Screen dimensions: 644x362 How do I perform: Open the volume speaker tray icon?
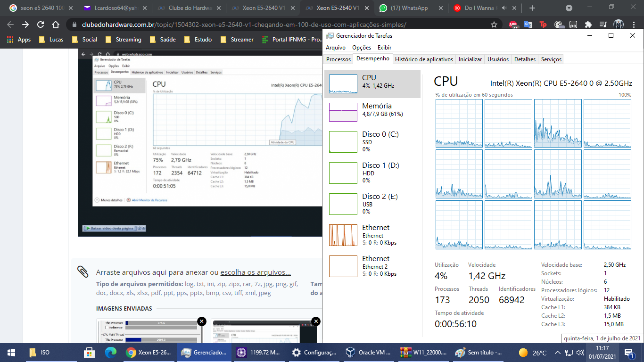point(579,353)
